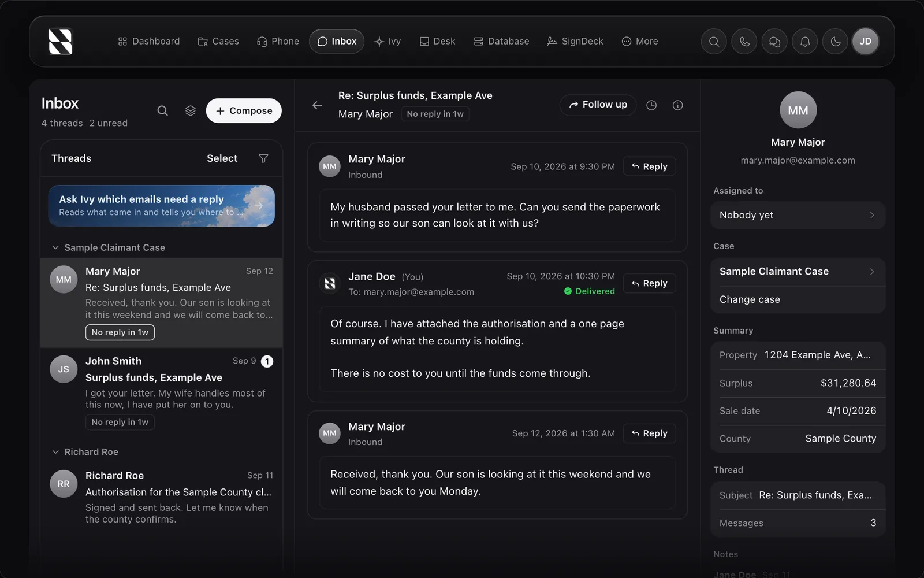Open the Phone tab
This screenshot has height=578, width=924.
(x=278, y=42)
